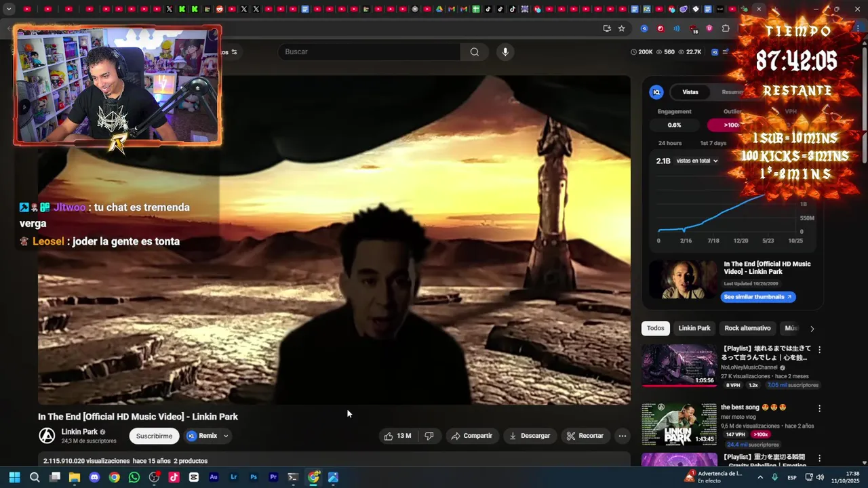The height and width of the screenshot is (488, 868).
Task: Launch Premiere Pro from the taskbar
Action: click(x=273, y=477)
